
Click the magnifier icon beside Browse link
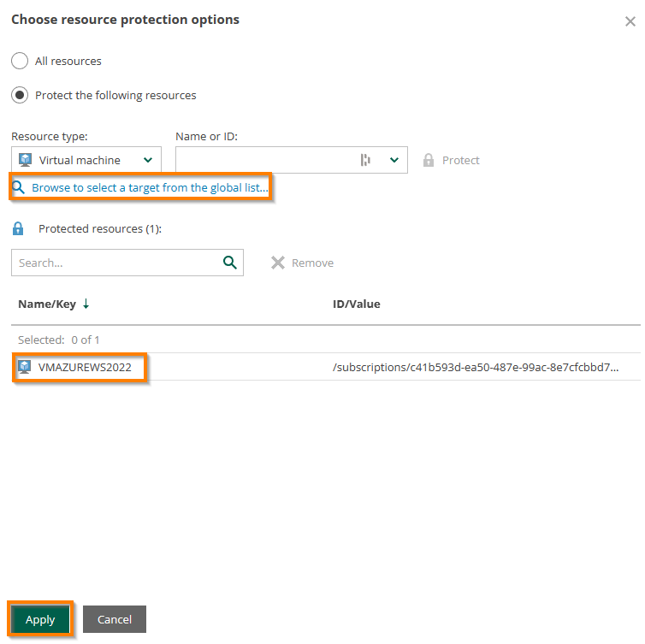tap(19, 187)
